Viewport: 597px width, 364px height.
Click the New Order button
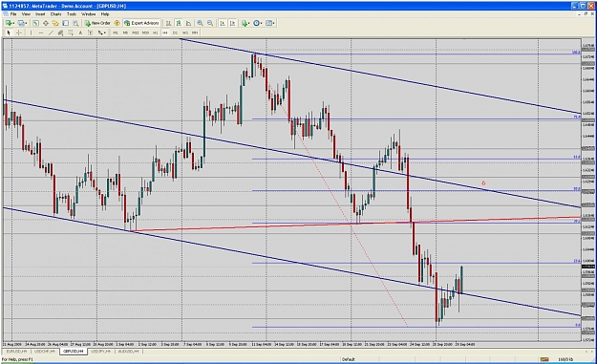[x=97, y=23]
